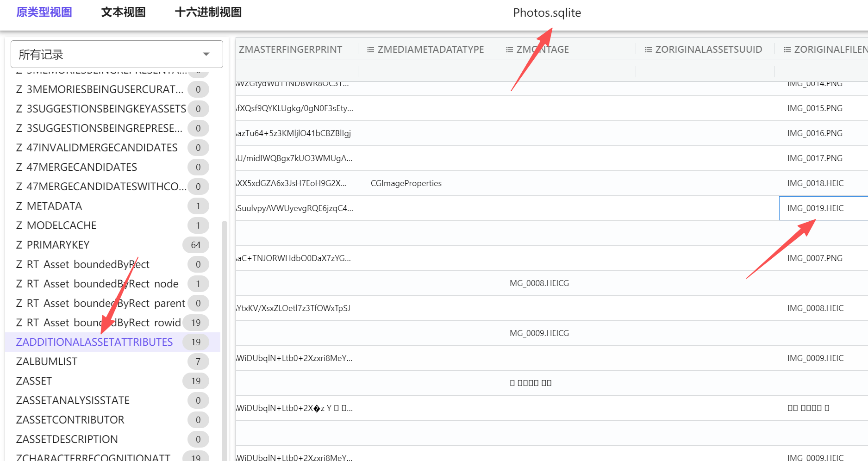Switch to the 文本视图 tab
Screen dimensions: 868x461
(x=123, y=12)
